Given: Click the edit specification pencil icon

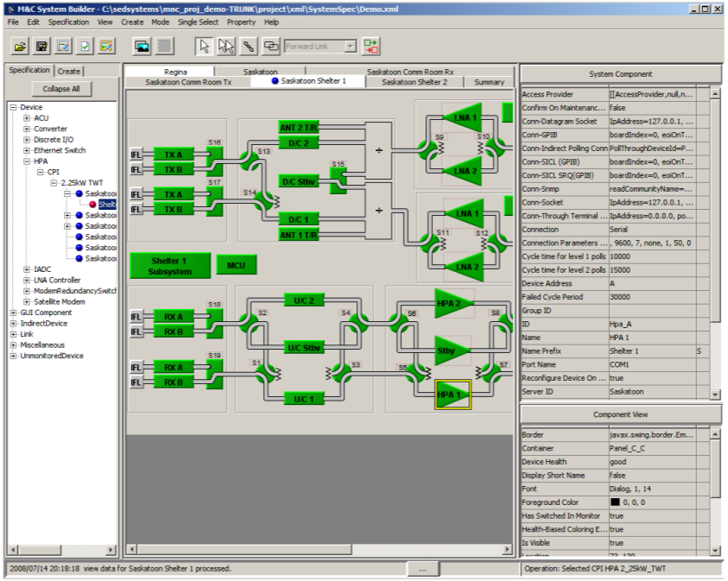Looking at the screenshot, I should click(x=63, y=46).
